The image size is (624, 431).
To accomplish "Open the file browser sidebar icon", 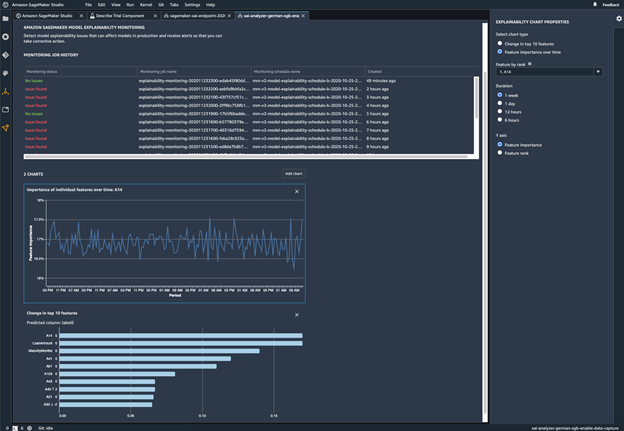I will (x=6, y=18).
